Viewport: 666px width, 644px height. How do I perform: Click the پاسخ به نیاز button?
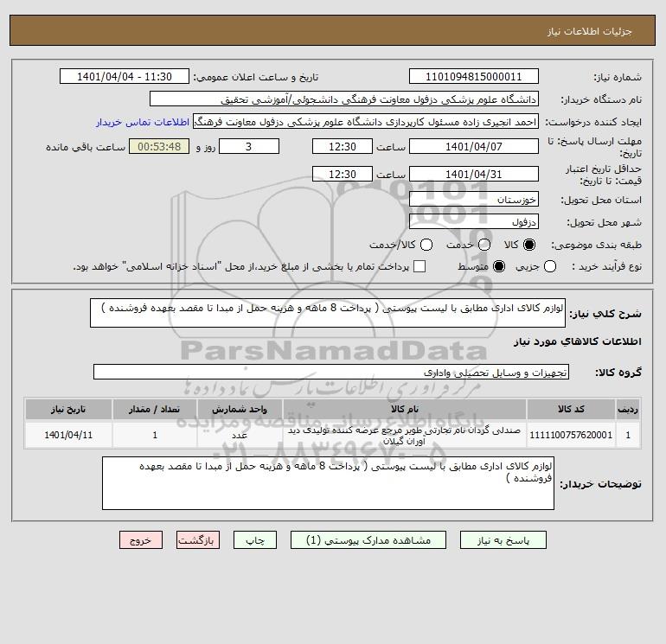point(503,540)
